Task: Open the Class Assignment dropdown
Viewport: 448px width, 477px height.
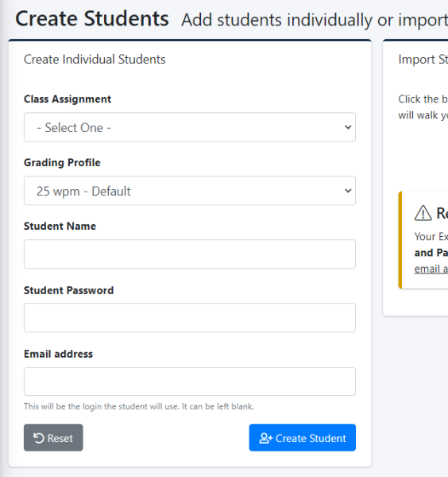Action: tap(190, 127)
